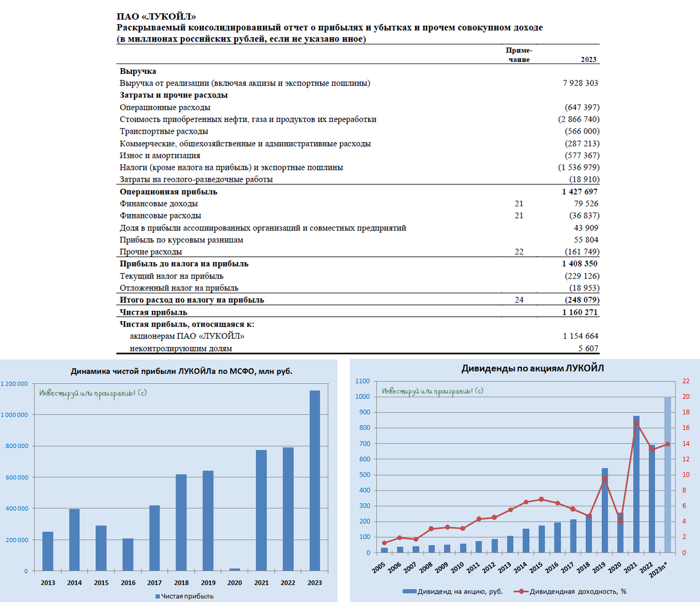
Task: Click the 'акционерам ПАО «ЛУКОЙЛ»' row label
Action: point(187,336)
